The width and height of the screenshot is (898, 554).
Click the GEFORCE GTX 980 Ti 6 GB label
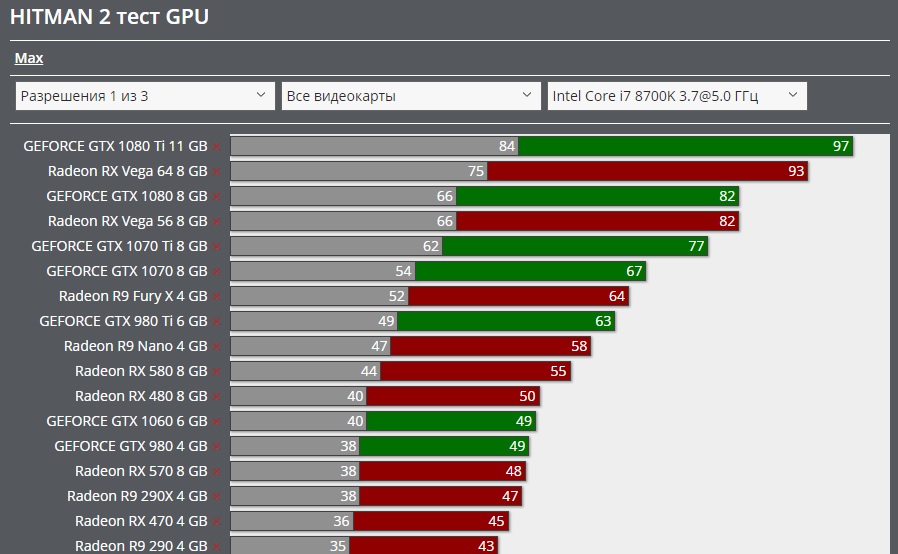[x=123, y=321]
